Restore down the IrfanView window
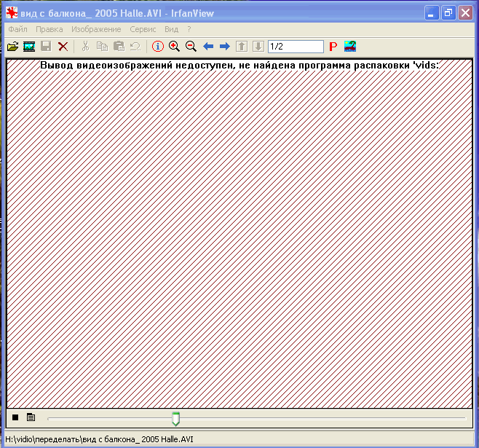The width and height of the screenshot is (479, 448). coord(448,13)
